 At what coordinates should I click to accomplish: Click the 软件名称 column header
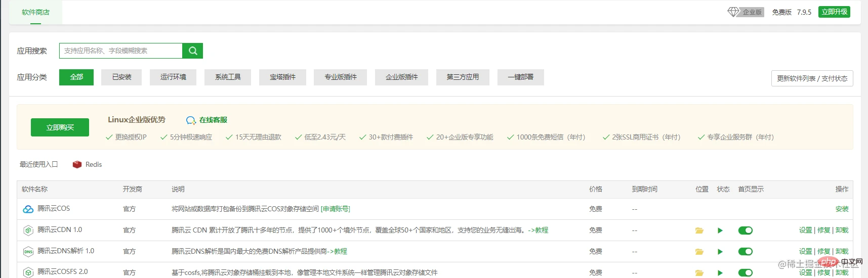tap(34, 190)
